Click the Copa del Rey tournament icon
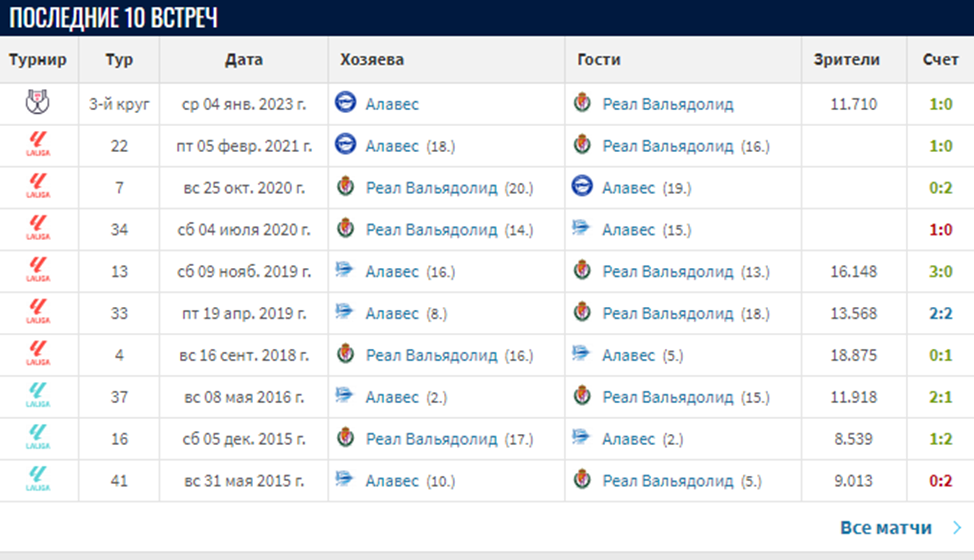Viewport: 974px width, 560px height. click(36, 104)
